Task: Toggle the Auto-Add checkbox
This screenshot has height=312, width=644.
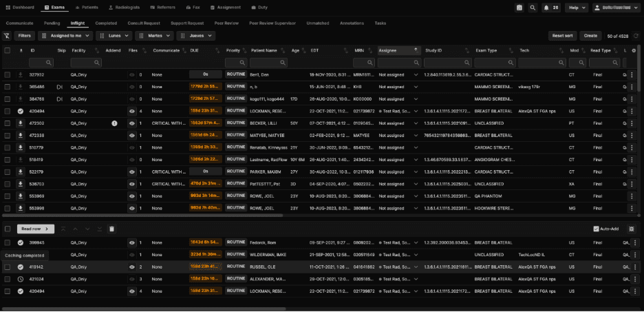Action: coord(597,229)
